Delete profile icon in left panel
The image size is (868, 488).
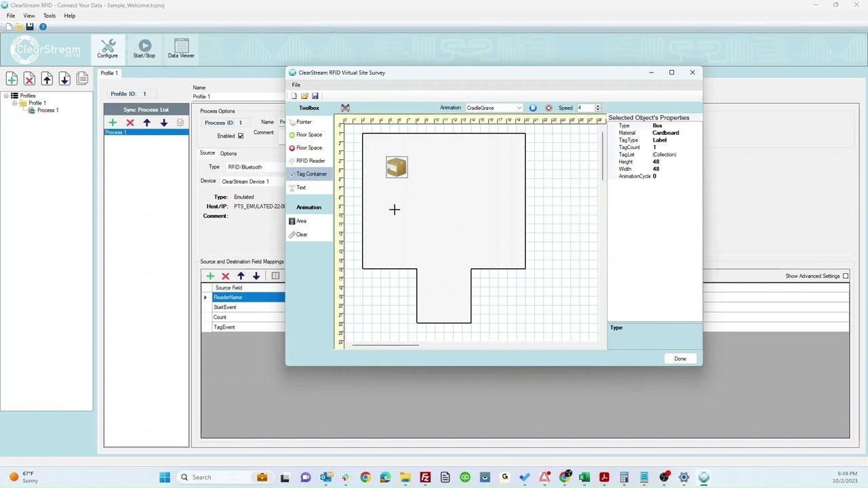(29, 79)
